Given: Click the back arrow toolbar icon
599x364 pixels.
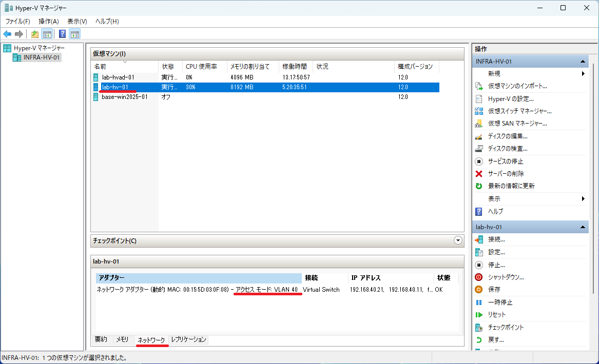Looking at the screenshot, I should tap(7, 34).
